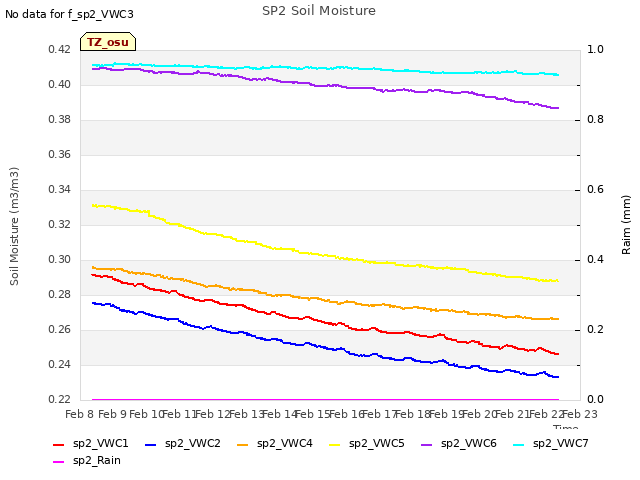Image resolution: width=640 pixels, height=480 pixels.
Task: Click the 1.0 right axis tick label
Action: (x=596, y=49)
